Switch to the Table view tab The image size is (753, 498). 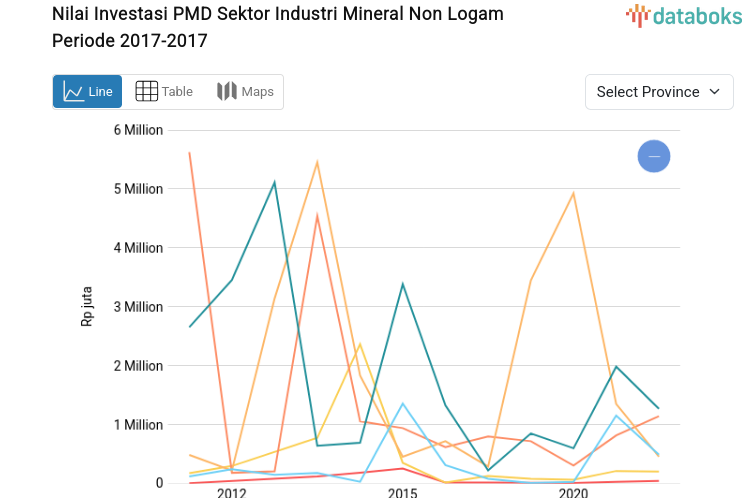coord(164,92)
